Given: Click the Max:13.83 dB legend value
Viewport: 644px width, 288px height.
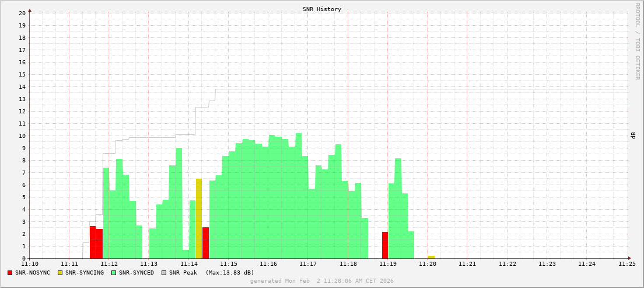Looking at the screenshot, I should pyautogui.click(x=230, y=273).
